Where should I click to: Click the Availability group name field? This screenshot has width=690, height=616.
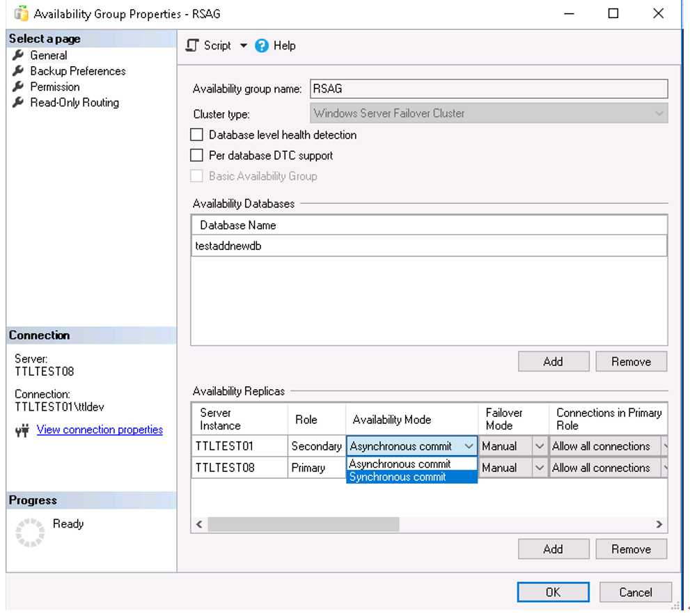(489, 88)
